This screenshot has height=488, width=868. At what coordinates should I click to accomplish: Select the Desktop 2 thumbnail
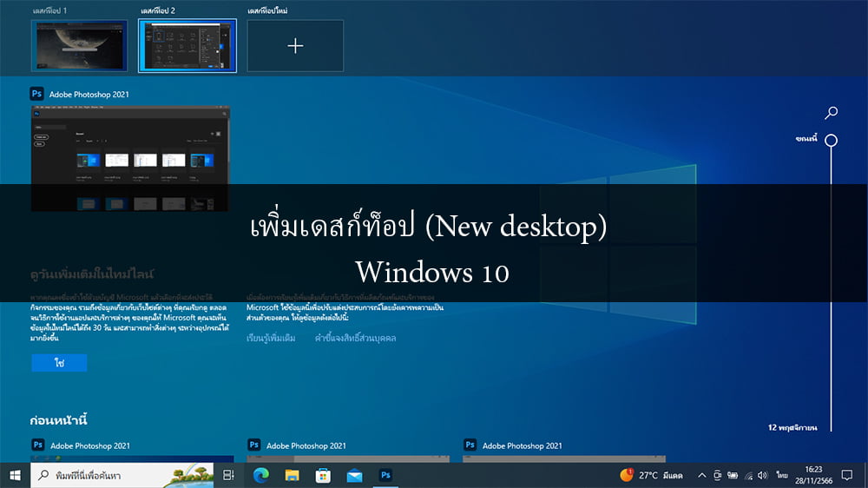click(x=187, y=45)
